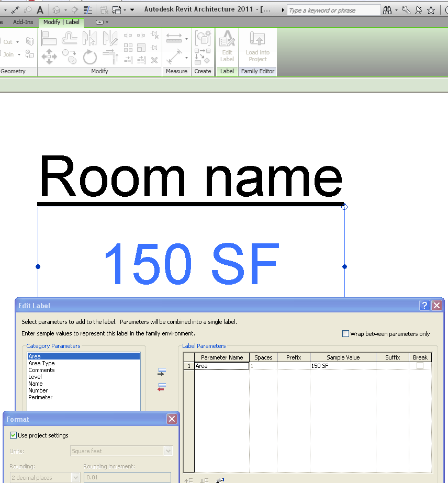Viewport: 448px width, 483px height.
Task: Select Area Type in Category Parameters list
Action: [x=84, y=363]
